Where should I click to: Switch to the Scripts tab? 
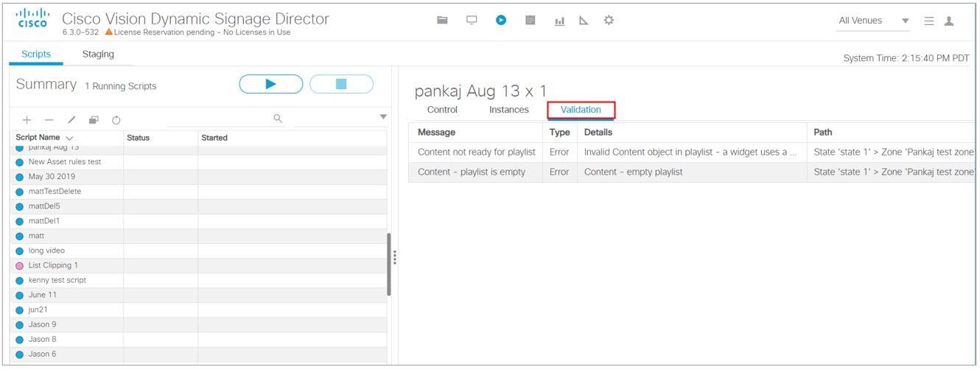click(36, 54)
